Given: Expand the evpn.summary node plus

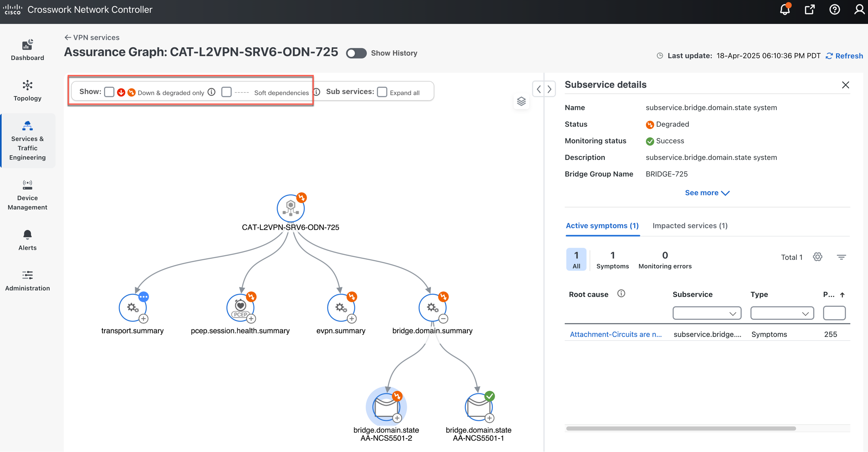Looking at the screenshot, I should (x=352, y=318).
